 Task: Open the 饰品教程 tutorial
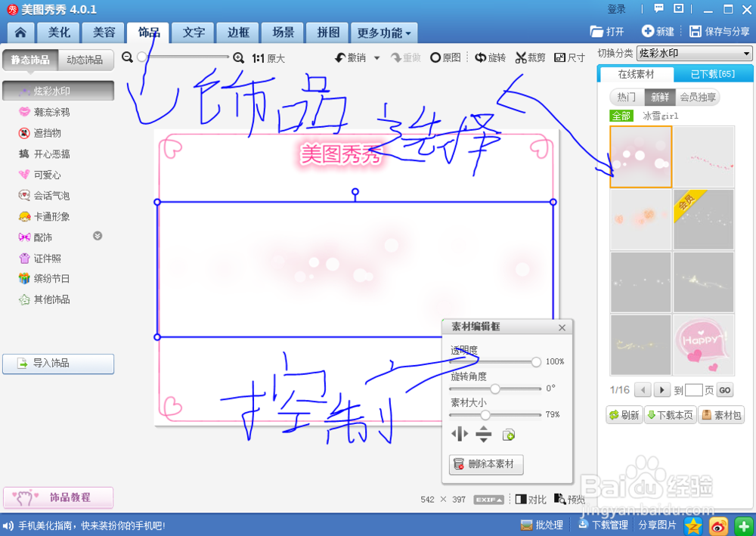(58, 497)
